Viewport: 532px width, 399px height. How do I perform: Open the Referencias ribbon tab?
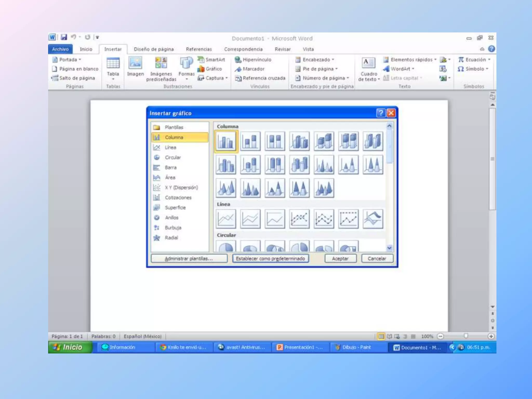pos(199,49)
